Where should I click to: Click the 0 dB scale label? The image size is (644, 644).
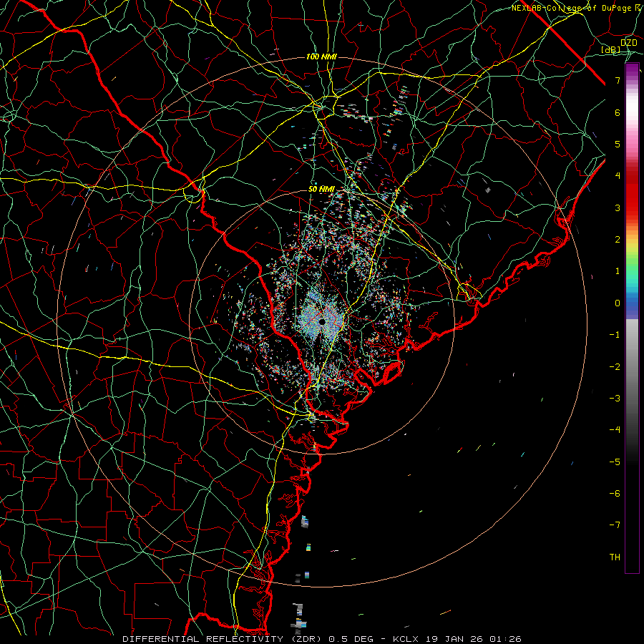618,303
